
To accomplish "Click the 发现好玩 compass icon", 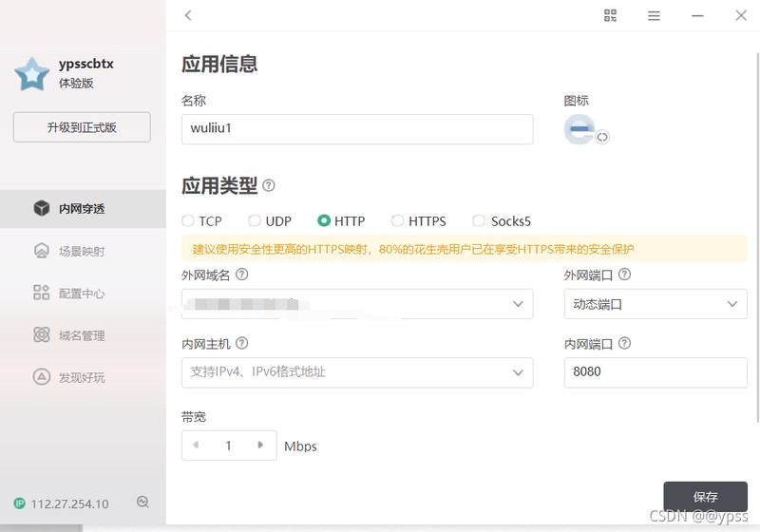I will click(42, 376).
